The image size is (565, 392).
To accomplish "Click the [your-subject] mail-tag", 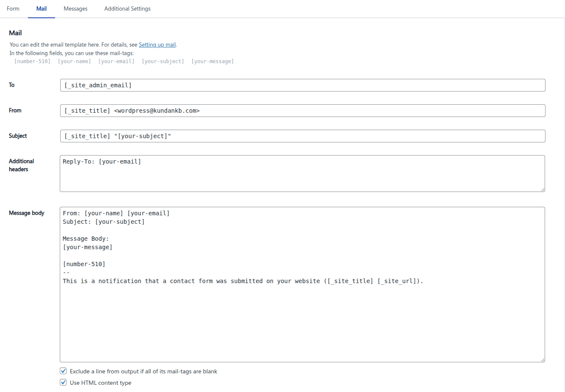I will click(163, 61).
